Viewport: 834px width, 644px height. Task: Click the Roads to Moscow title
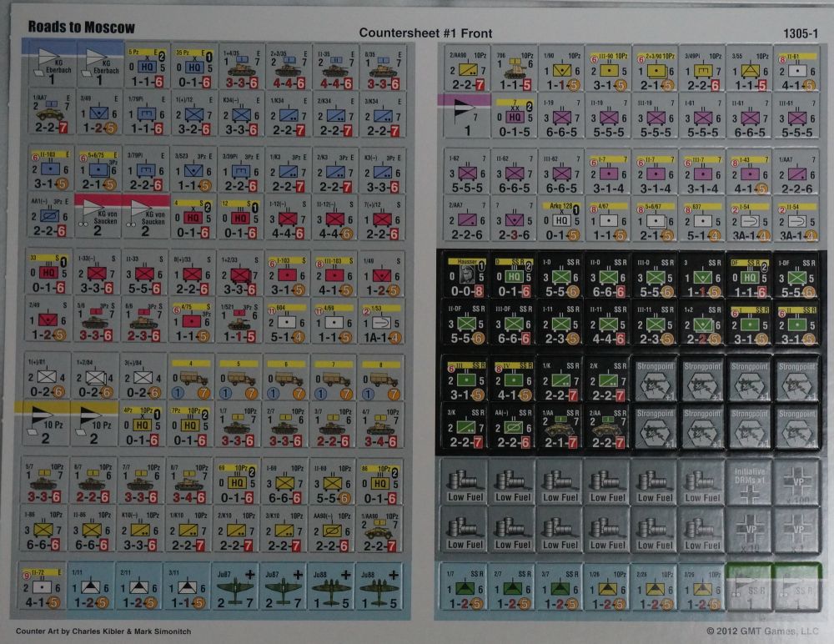[81, 27]
